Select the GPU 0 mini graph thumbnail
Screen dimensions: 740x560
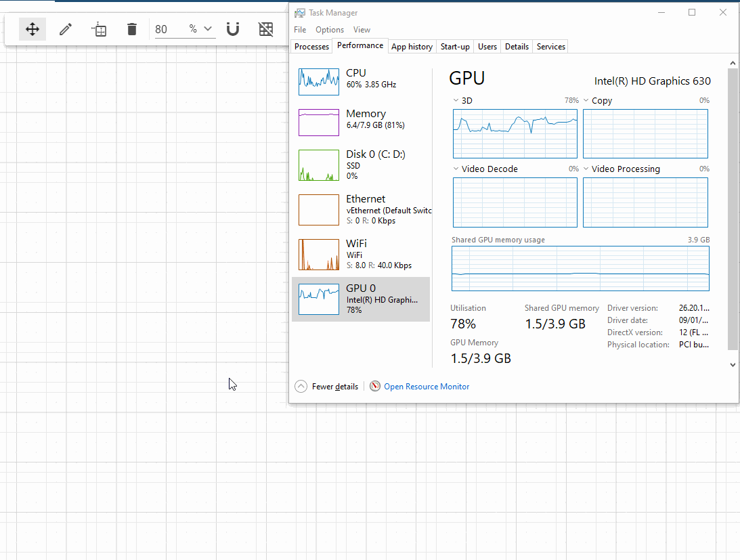319,299
